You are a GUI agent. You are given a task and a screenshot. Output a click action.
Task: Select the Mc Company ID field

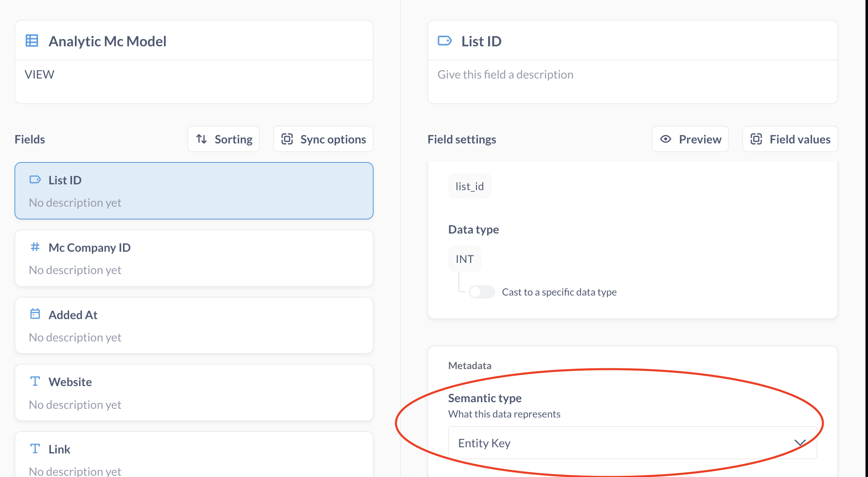click(x=194, y=258)
